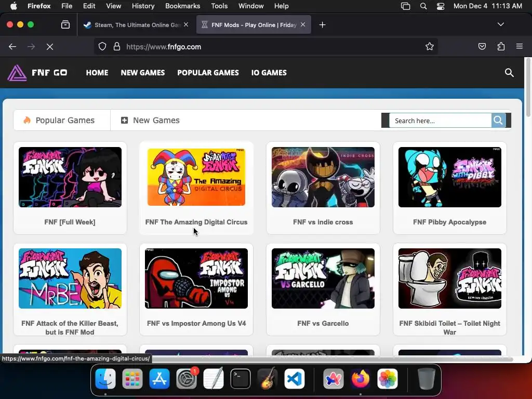Image resolution: width=532 pixels, height=399 pixels.
Task: Open Firefox shield tracking protection icon
Action: point(102,46)
